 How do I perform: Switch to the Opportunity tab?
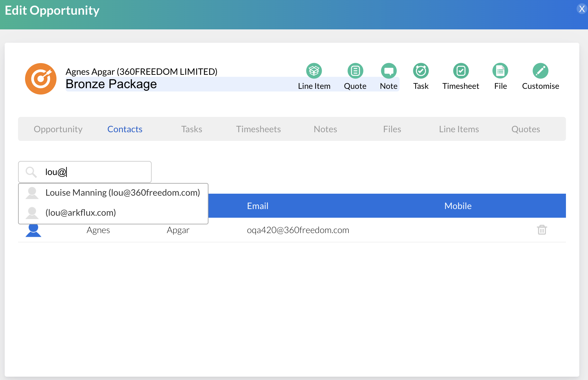point(58,129)
